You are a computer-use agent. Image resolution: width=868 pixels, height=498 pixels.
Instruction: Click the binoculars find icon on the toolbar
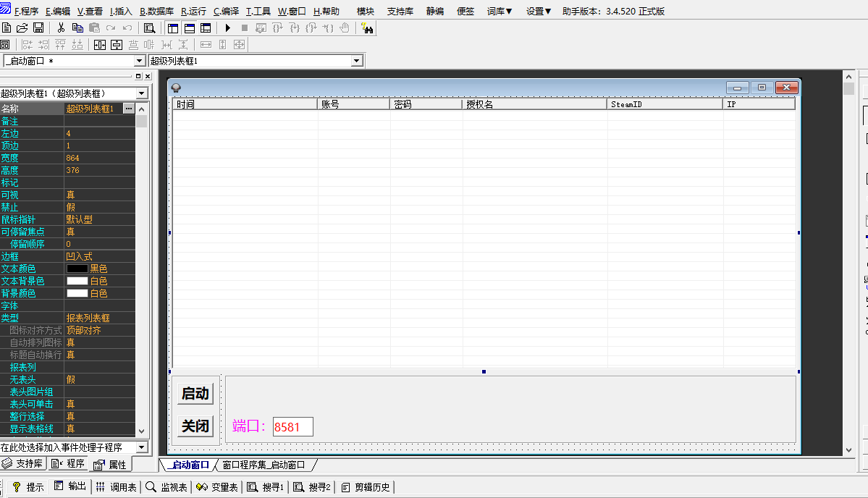pos(367,28)
